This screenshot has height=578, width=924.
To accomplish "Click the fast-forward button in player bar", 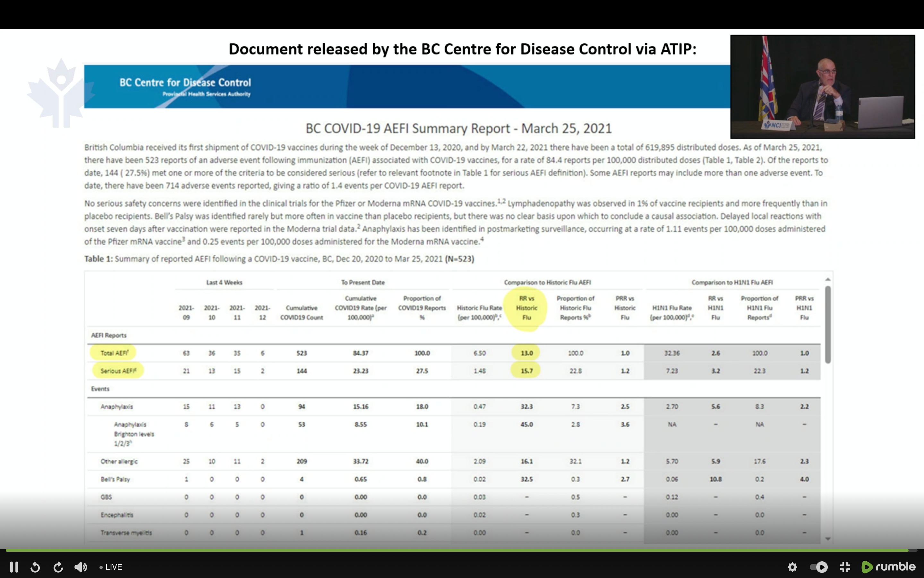I will (58, 567).
